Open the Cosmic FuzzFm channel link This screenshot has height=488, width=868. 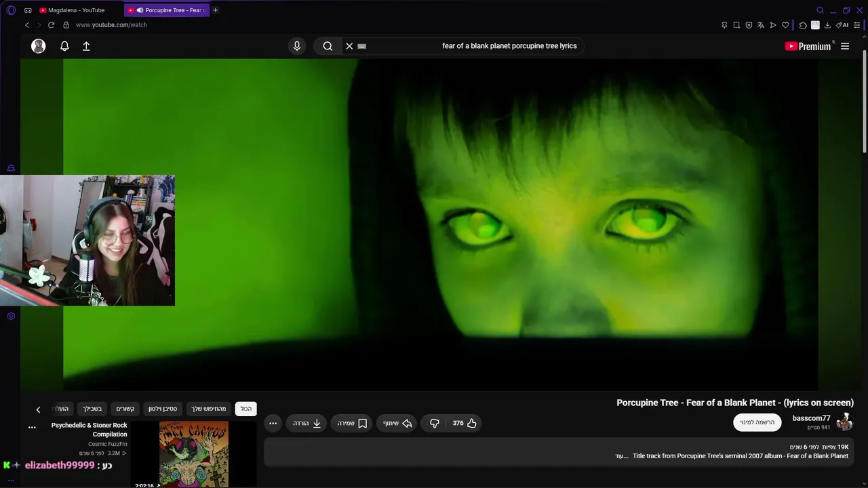click(x=108, y=444)
